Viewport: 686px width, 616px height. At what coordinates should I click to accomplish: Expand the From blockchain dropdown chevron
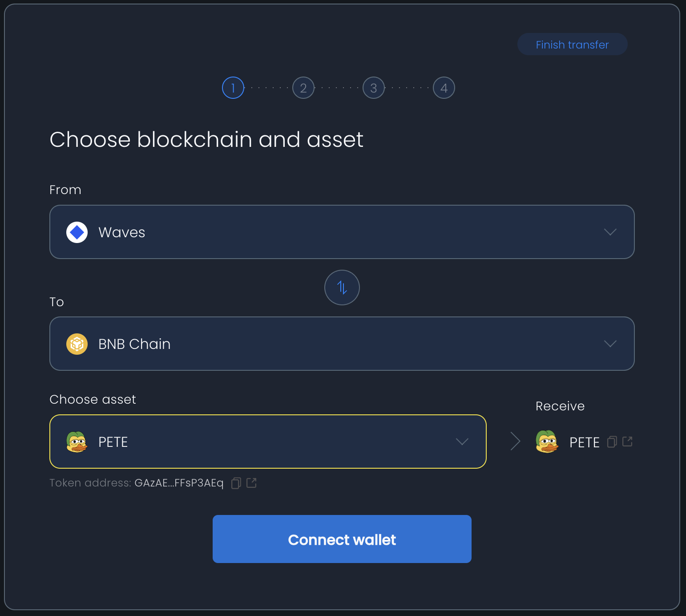[x=610, y=232]
